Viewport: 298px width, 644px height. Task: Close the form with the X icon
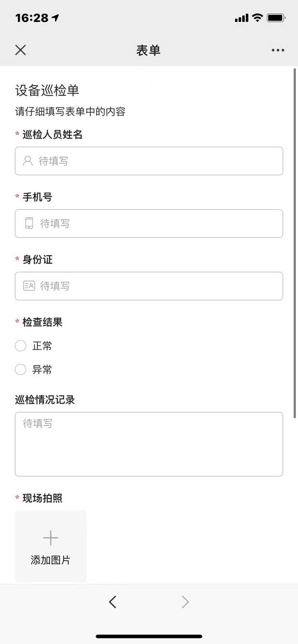tap(20, 50)
